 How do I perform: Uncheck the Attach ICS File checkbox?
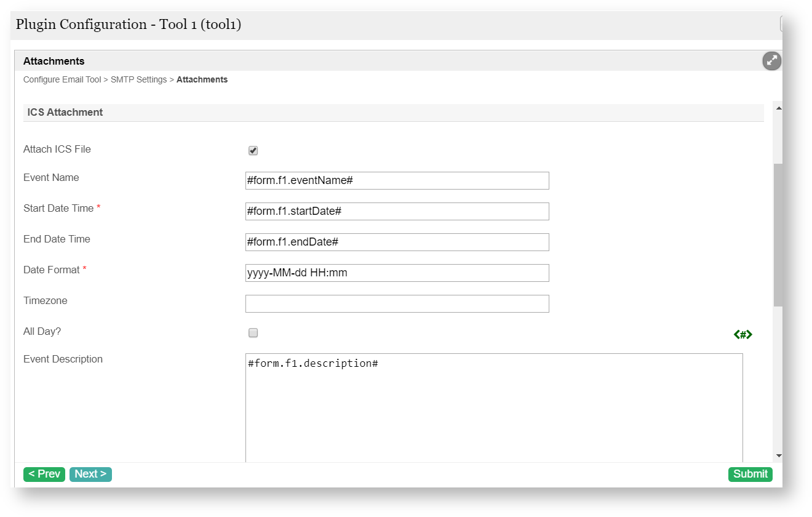(x=253, y=151)
